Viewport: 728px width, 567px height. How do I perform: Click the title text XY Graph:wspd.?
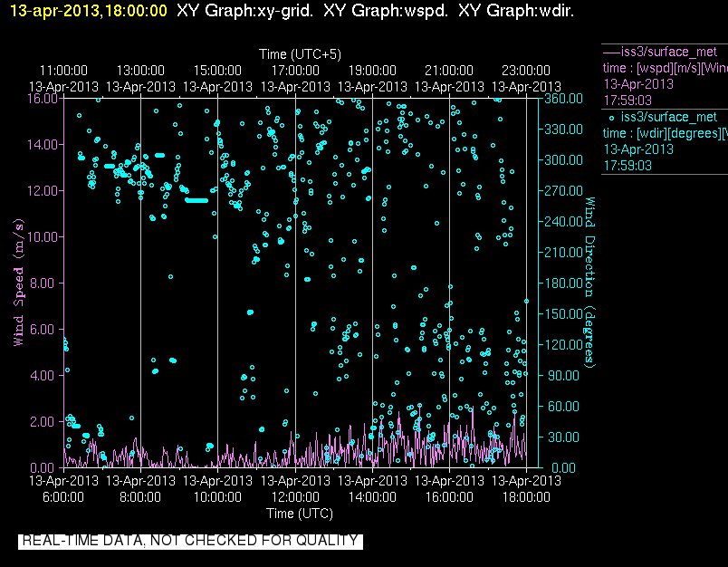click(x=386, y=11)
